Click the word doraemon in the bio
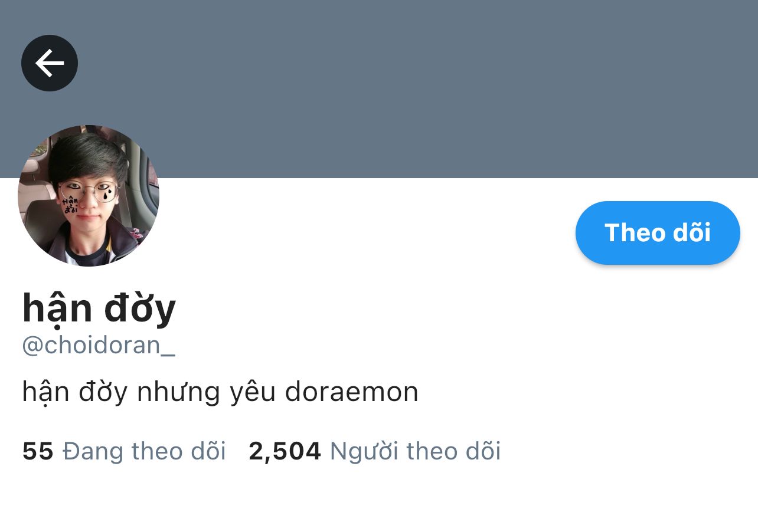Screen dimensions: 758x532 tap(352, 392)
